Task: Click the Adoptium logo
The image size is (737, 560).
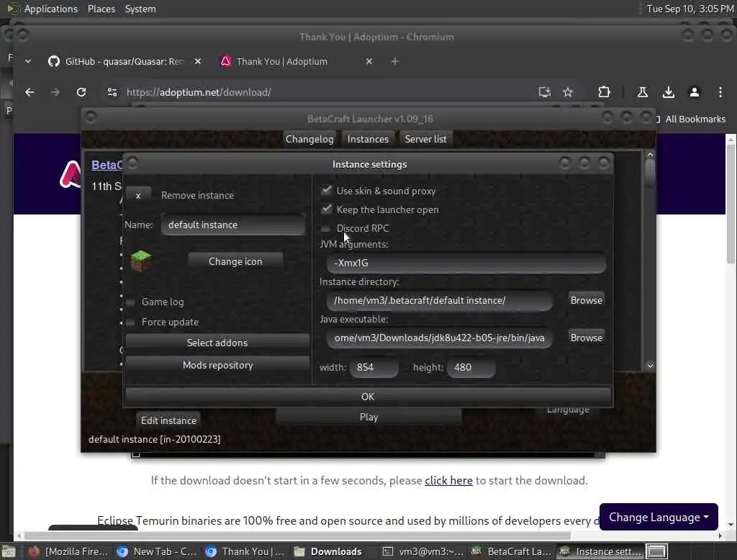Action: (x=71, y=174)
